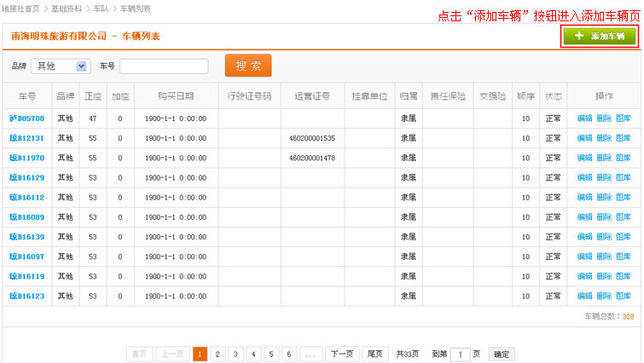Open the 品牌 brand dropdown
This screenshot has height=363, width=644.
tap(62, 66)
